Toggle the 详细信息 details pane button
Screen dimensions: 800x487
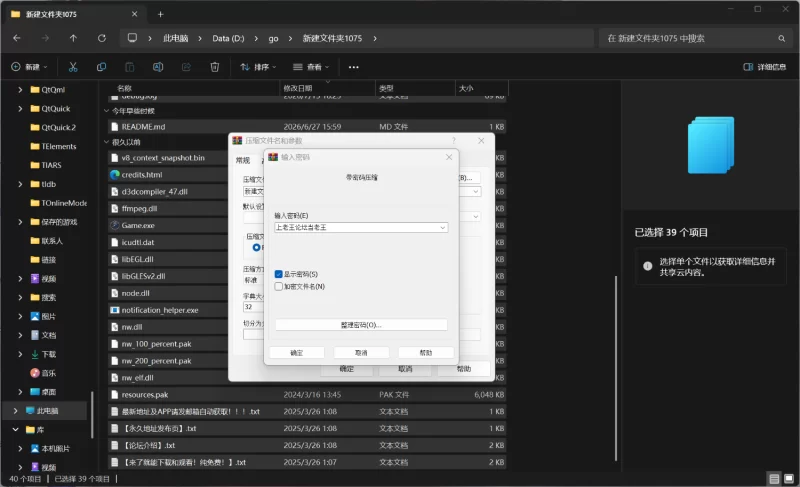coord(764,67)
